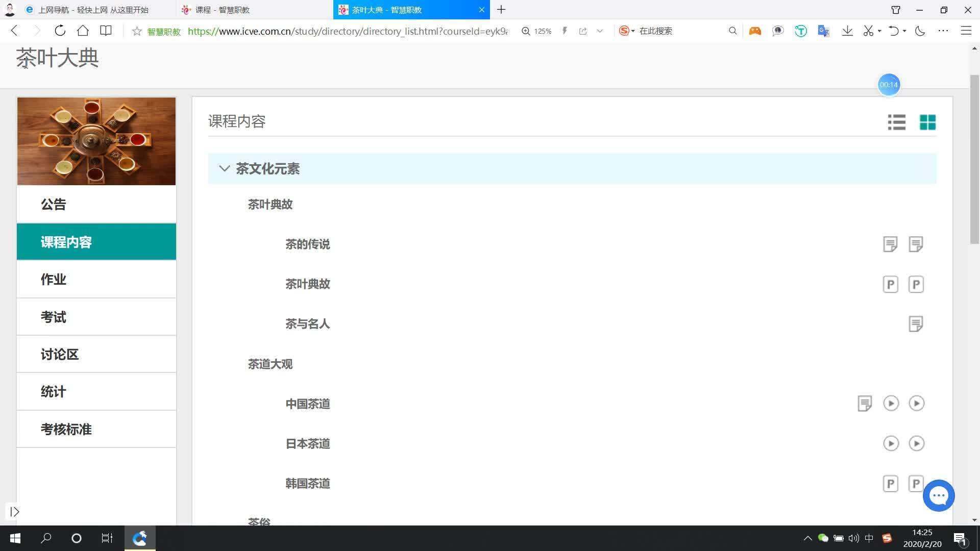
Task: Open the 韩国茶道 PPT icon
Action: (890, 484)
